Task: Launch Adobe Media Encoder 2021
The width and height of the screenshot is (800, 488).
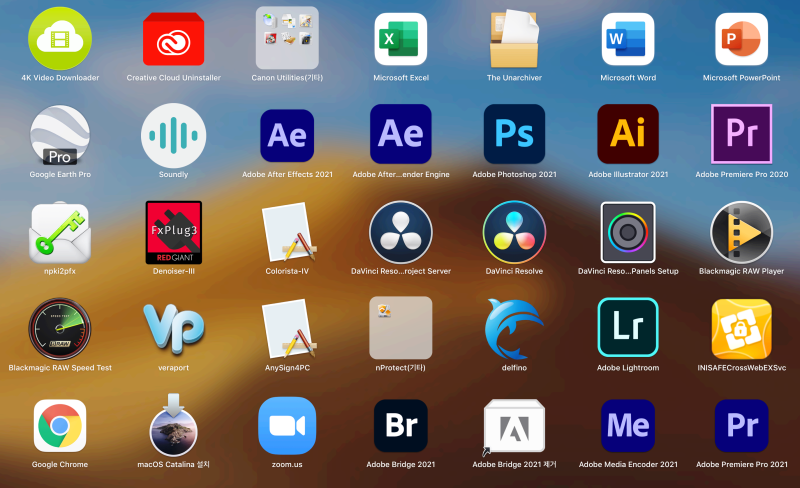Action: click(628, 426)
